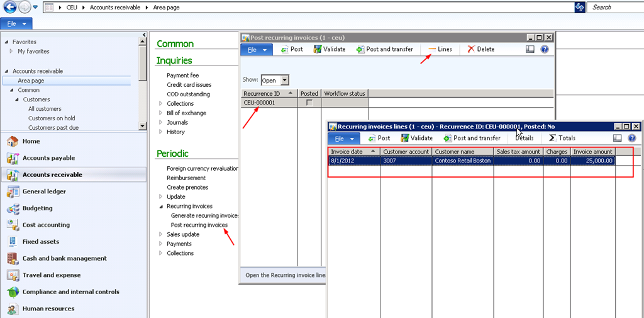Screen dimensions: 644x318
Task: Expand My favorites in the Favorites tree
Action: click(11, 52)
